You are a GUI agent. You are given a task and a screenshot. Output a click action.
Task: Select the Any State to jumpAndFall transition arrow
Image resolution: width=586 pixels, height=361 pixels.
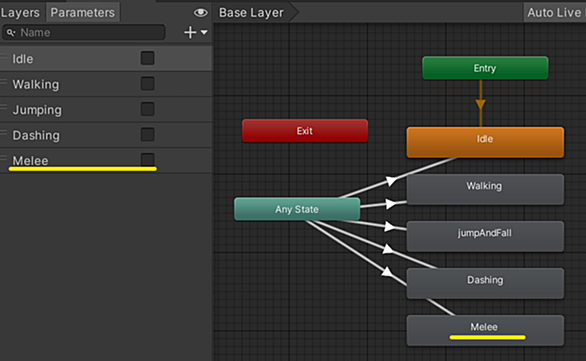point(389,226)
